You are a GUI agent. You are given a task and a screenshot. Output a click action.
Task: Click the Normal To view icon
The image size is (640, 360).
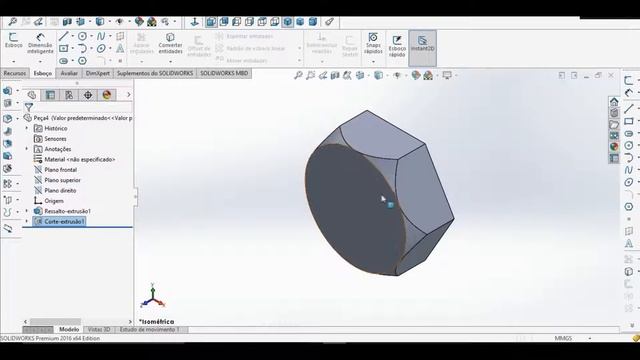pyautogui.click(x=194, y=22)
